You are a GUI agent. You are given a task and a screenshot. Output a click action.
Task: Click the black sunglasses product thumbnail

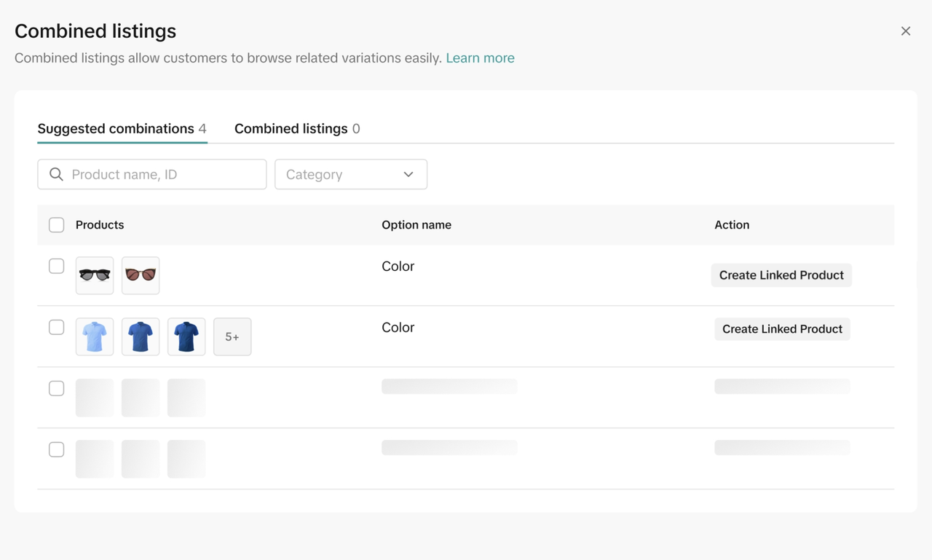pos(95,275)
